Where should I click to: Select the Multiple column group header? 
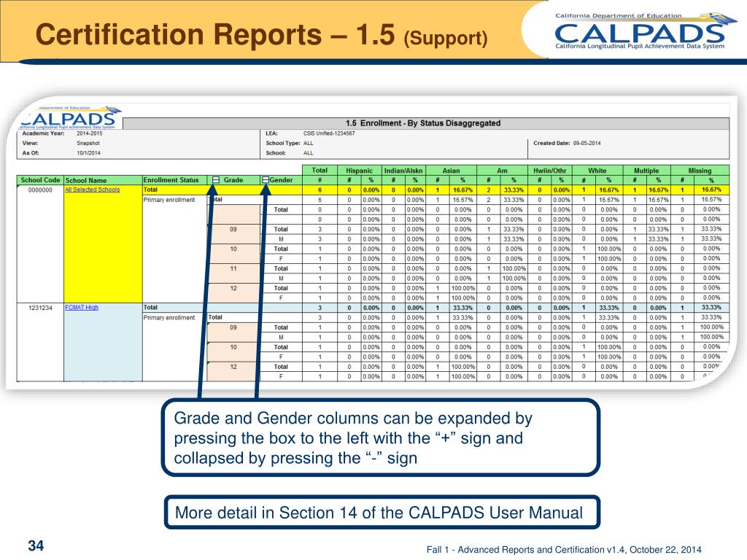point(646,171)
